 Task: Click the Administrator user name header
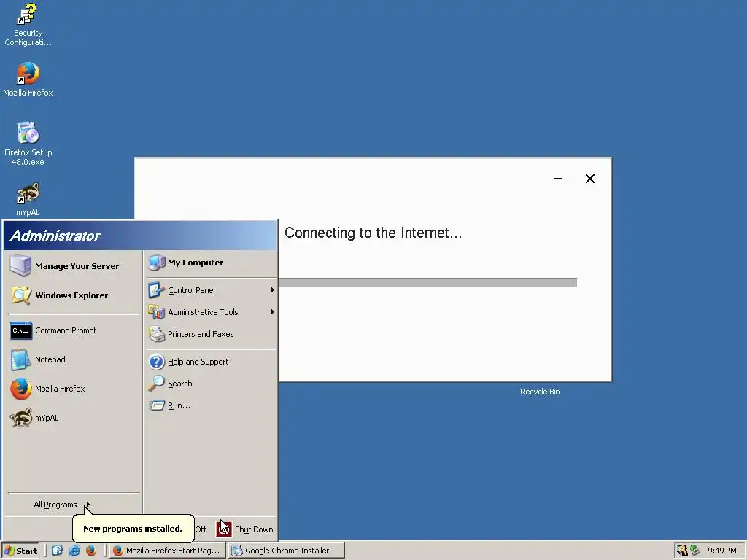pos(55,236)
